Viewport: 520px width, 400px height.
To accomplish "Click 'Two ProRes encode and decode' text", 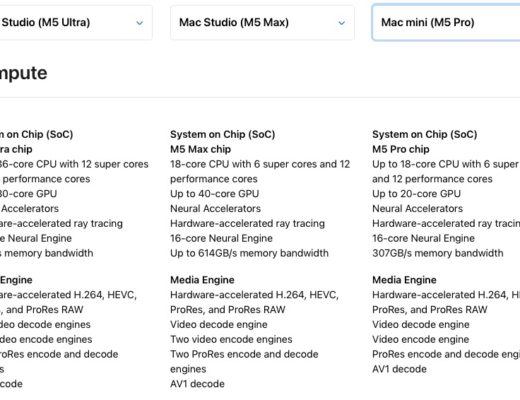I will click(x=244, y=354).
